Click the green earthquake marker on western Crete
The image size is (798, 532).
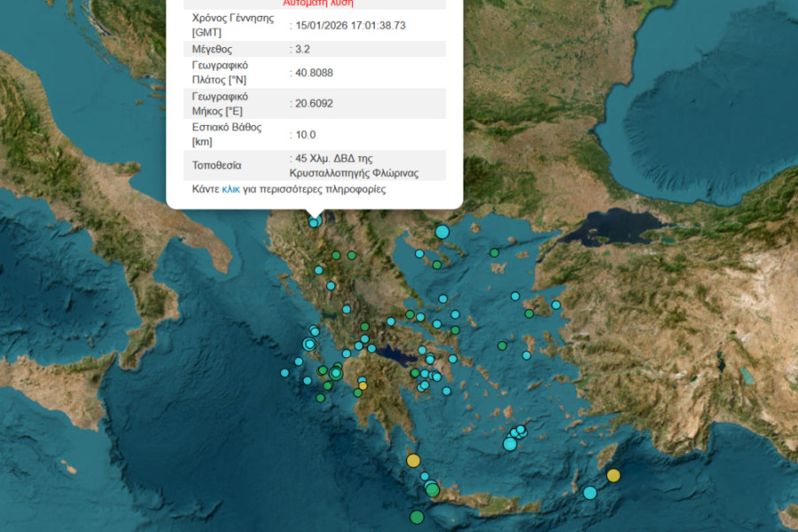tap(431, 489)
